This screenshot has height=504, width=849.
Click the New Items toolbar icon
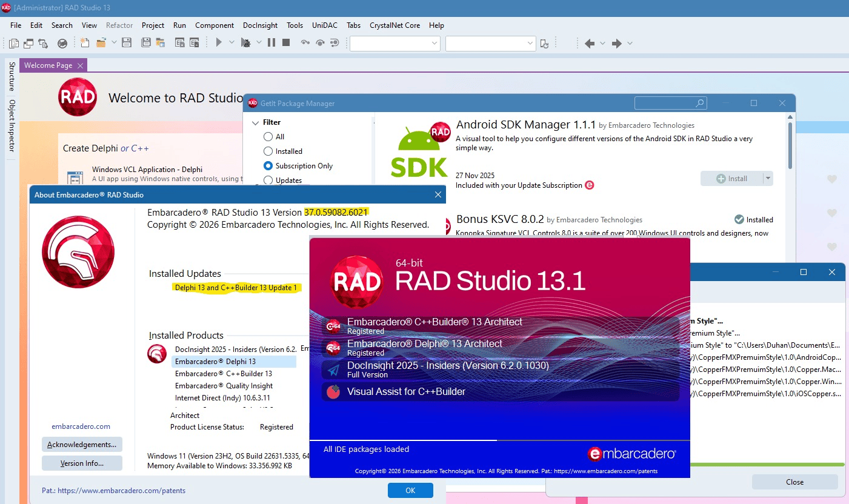pyautogui.click(x=85, y=43)
